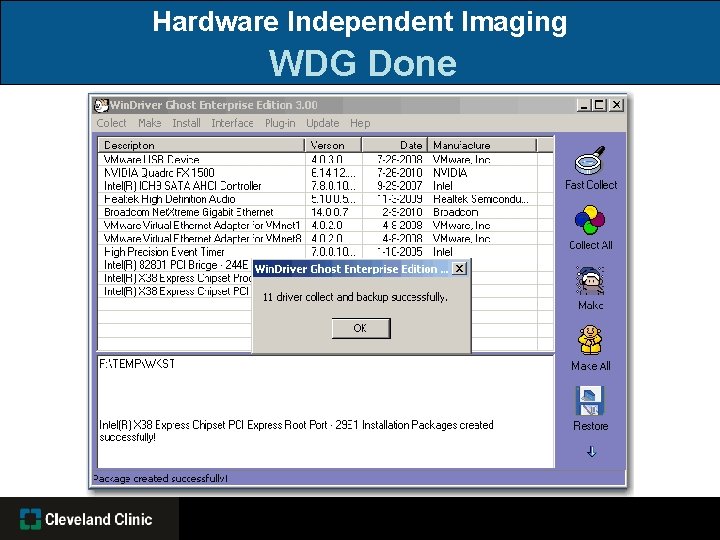The width and height of the screenshot is (720, 540).
Task: Click version 14.0.0.7 in the Broadcom row
Action: click(x=330, y=212)
